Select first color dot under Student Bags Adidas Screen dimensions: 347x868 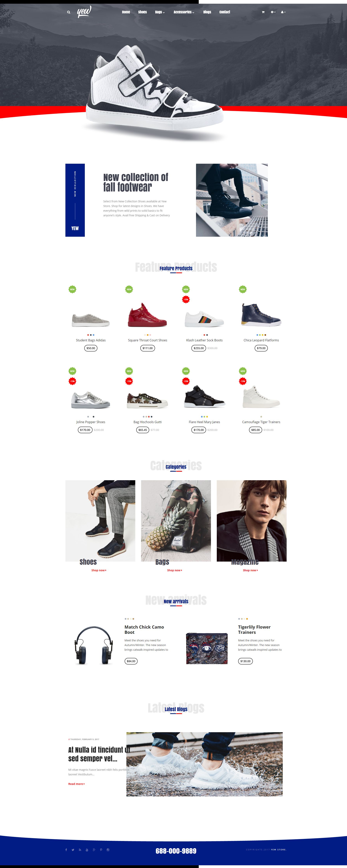pyautogui.click(x=88, y=335)
